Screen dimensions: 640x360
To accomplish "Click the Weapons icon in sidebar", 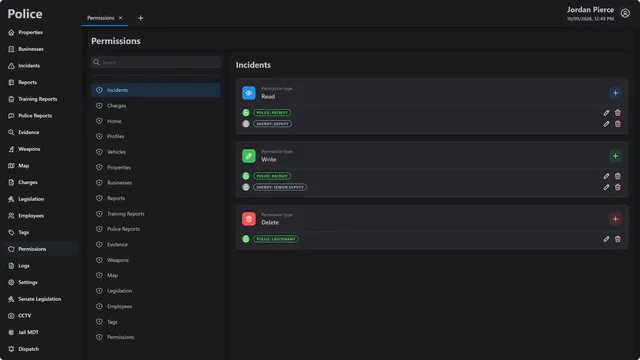I will pyautogui.click(x=11, y=149).
